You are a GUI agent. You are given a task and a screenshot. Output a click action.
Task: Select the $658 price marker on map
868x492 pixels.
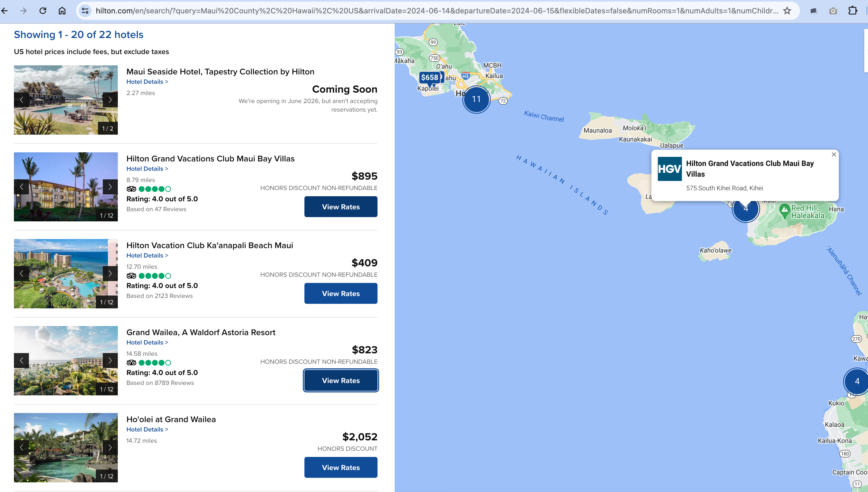point(429,77)
